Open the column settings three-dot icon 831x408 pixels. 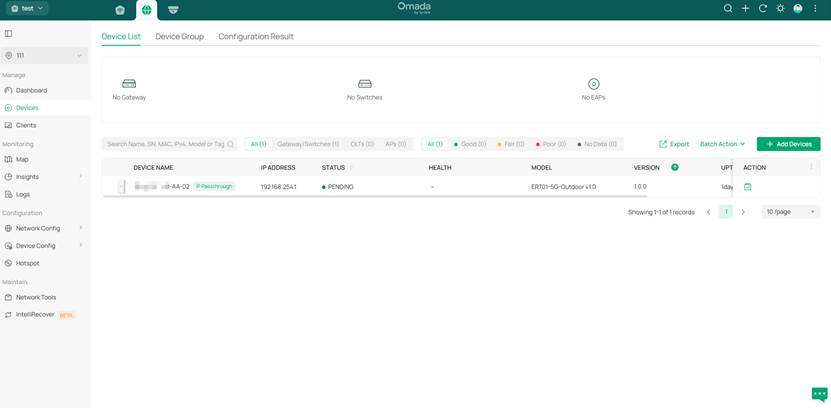click(811, 167)
